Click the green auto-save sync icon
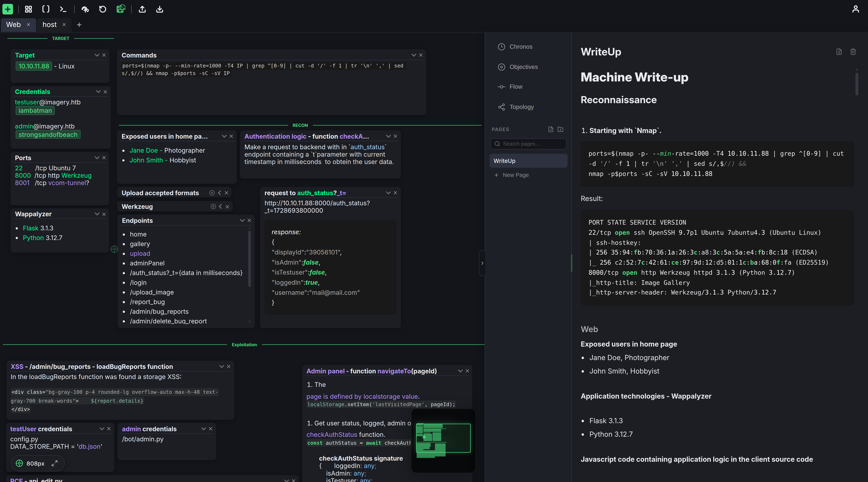Image resolution: width=868 pixels, height=482 pixels. coord(121,9)
